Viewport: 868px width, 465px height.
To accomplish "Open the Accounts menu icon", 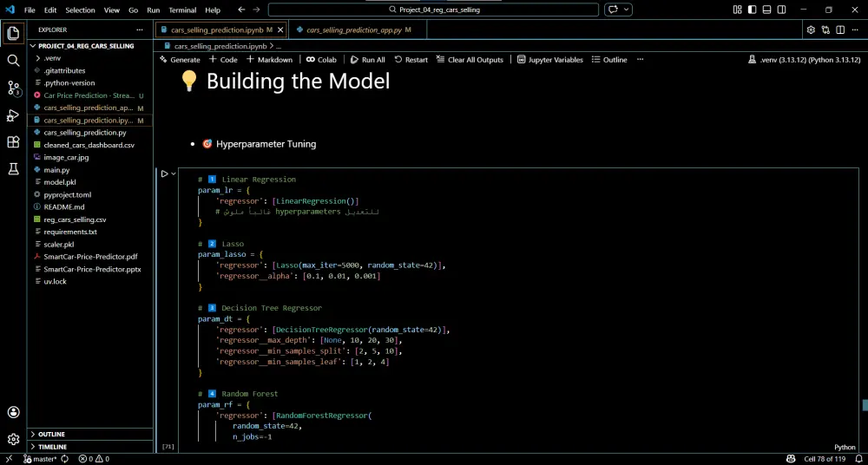I will [13, 412].
